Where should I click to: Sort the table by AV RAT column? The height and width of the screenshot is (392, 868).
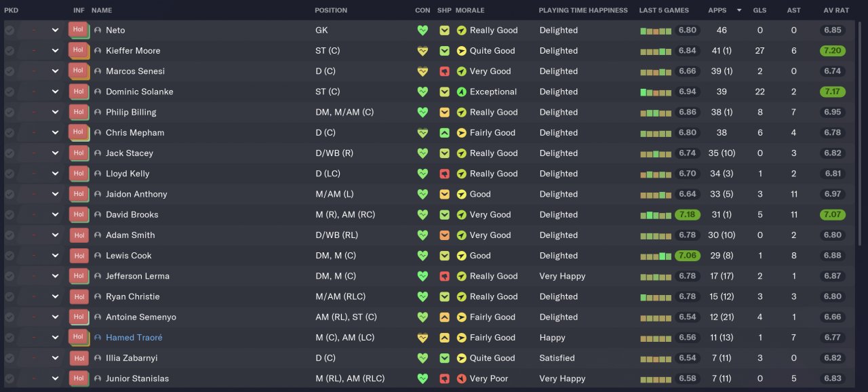pos(836,10)
